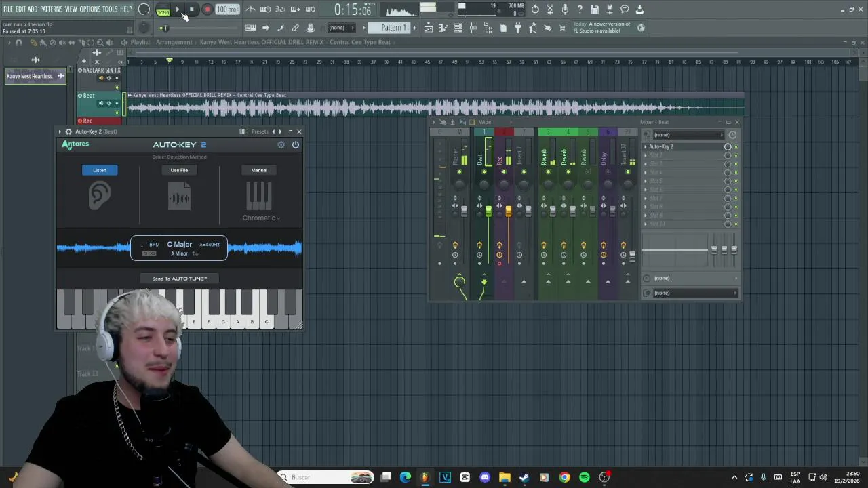
Task: Select the Rec mixer track
Action: [x=500, y=161]
